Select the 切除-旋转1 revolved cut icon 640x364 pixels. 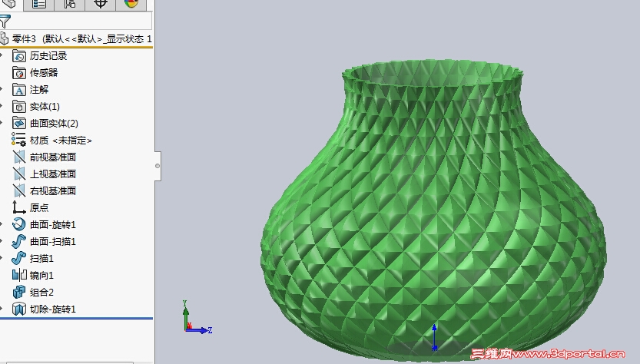tap(19, 309)
